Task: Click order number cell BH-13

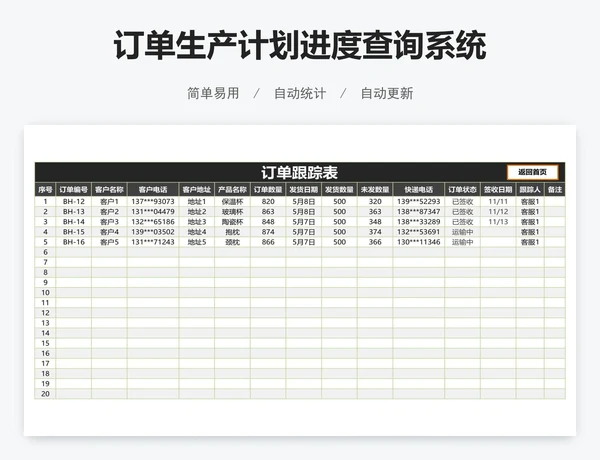Action: [73, 212]
